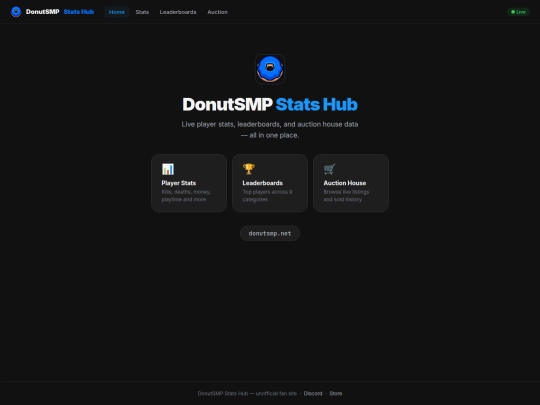The image size is (540, 405).
Task: Click the large donut icon in the hero
Action: tap(270, 69)
